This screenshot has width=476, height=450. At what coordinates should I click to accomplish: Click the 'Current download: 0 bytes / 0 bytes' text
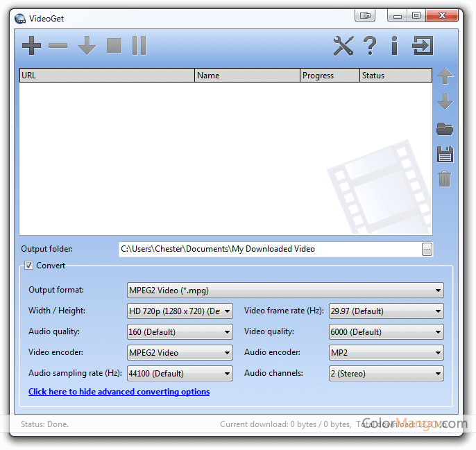tap(285, 424)
